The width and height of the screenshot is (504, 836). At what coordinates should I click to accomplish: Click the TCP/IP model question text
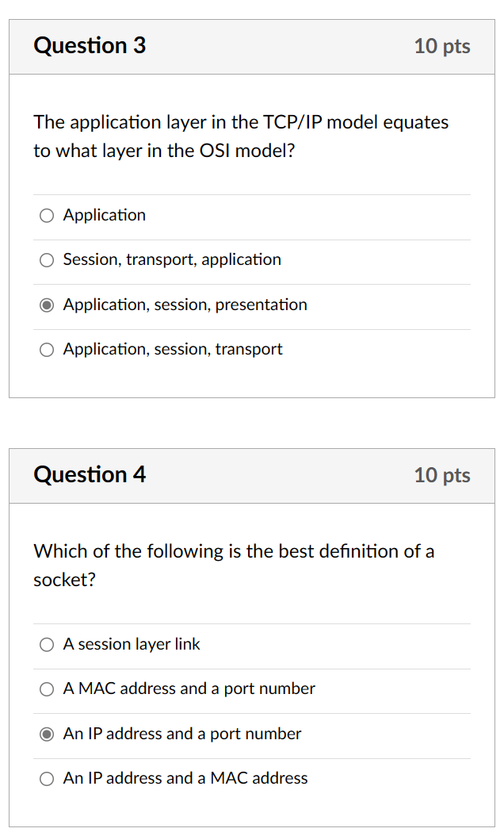[x=241, y=136]
